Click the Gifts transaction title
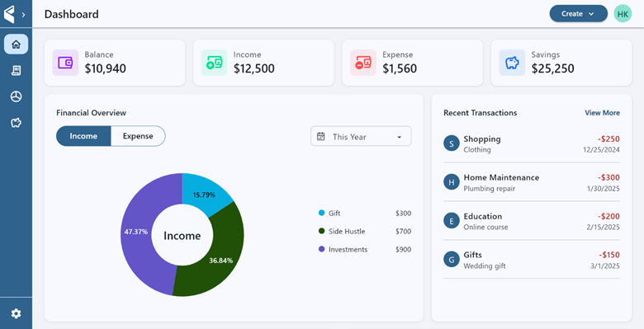This screenshot has height=329, width=644. (x=472, y=255)
